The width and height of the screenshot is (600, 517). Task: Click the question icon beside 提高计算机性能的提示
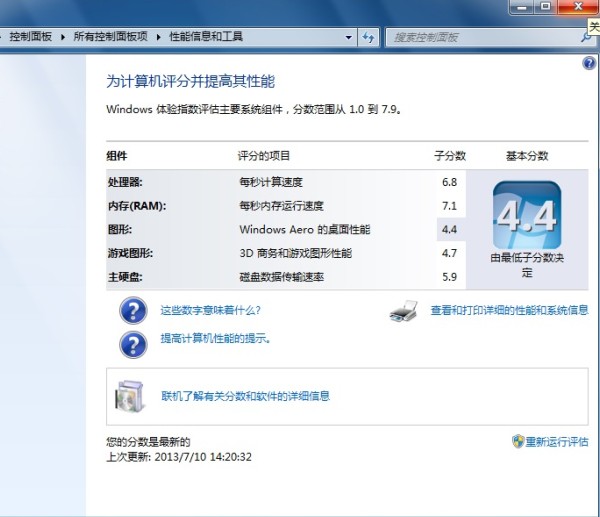pyautogui.click(x=133, y=345)
